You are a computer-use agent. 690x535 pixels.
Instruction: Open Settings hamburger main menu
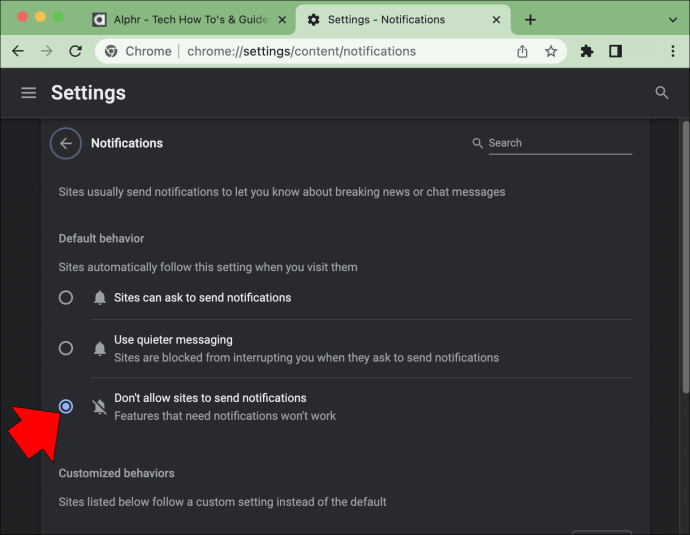pyautogui.click(x=29, y=93)
